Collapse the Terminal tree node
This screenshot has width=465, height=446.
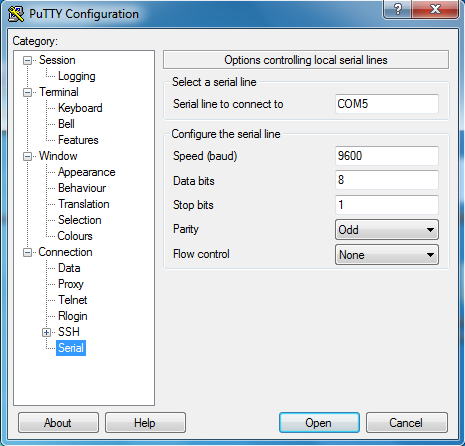pos(27,92)
